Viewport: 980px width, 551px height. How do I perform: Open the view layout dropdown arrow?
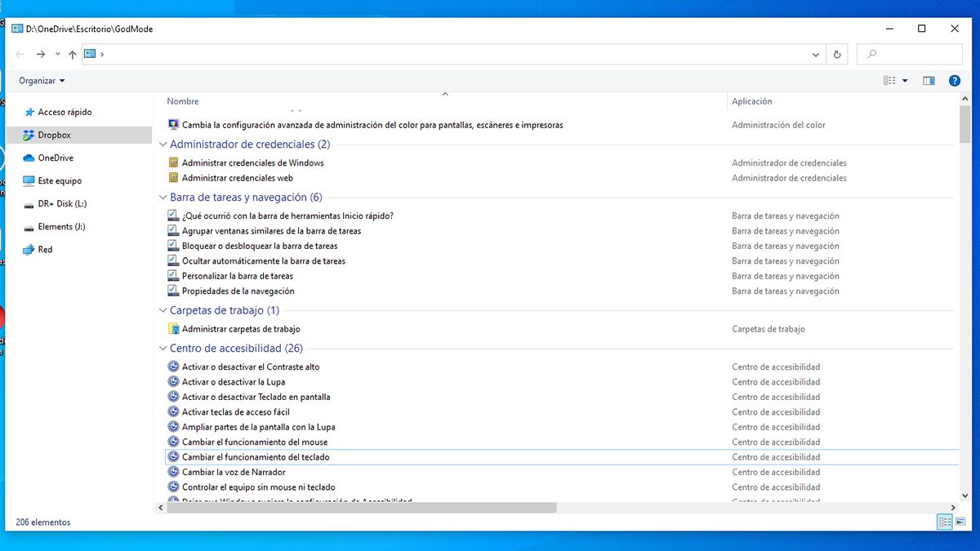click(x=904, y=80)
